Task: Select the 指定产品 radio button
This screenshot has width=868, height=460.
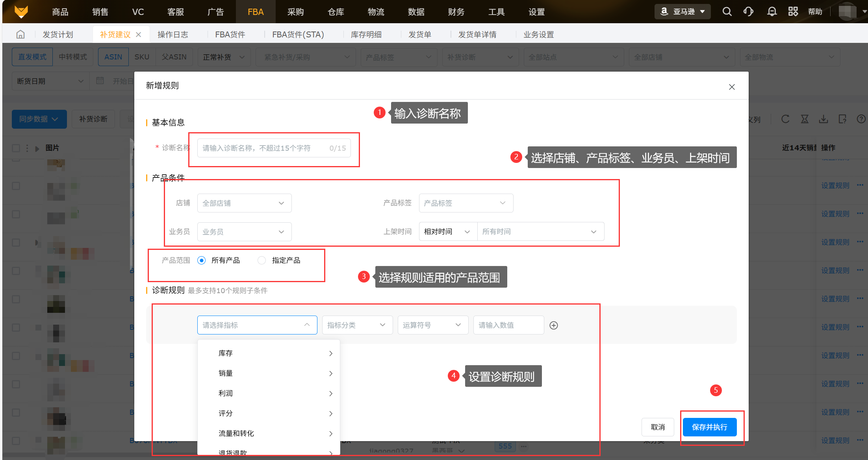Action: (262, 260)
